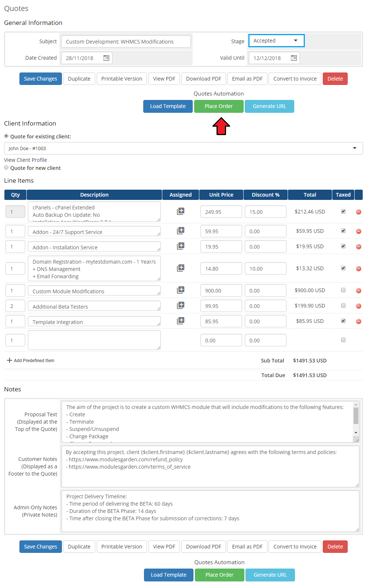366x588 pixels.
Task: Click top Convert to Invoice button
Action: (x=295, y=79)
